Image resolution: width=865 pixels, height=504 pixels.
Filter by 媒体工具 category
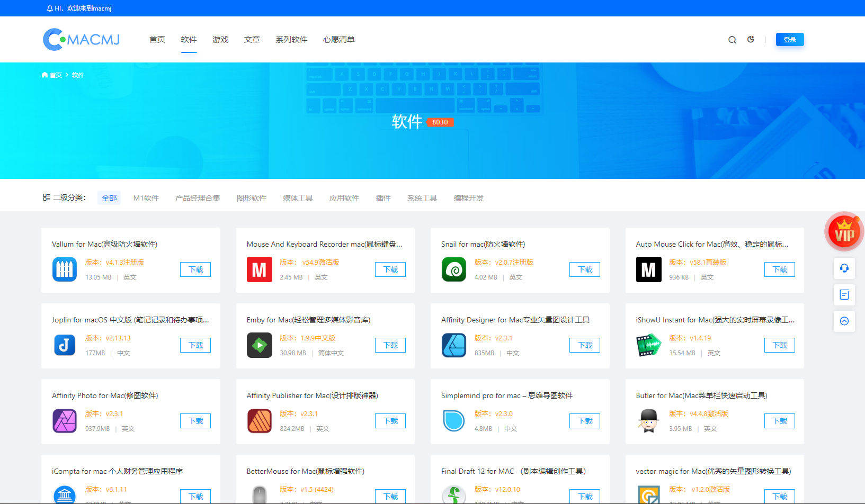point(298,198)
